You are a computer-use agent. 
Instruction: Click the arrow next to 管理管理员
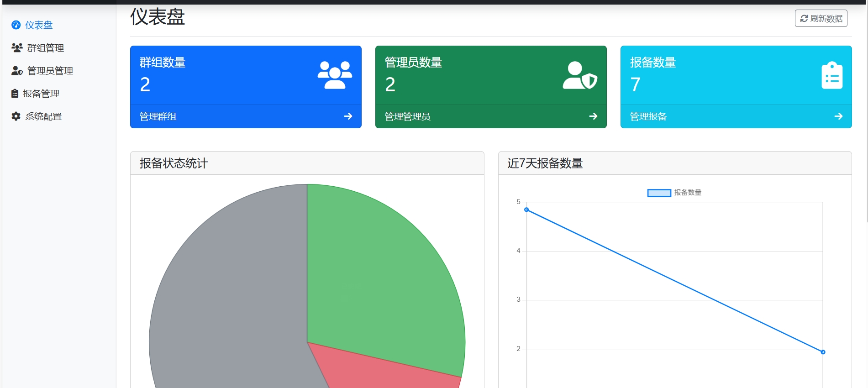coord(593,116)
